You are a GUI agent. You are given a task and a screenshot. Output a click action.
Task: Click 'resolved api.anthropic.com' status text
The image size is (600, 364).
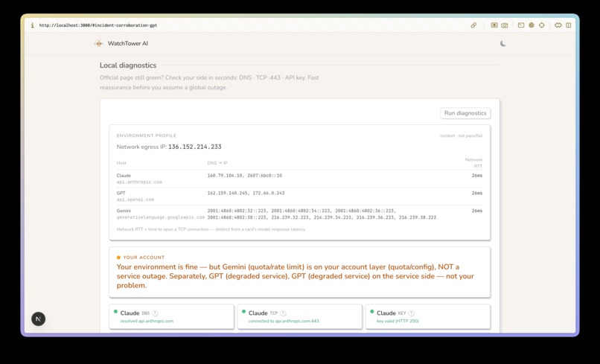click(x=147, y=321)
